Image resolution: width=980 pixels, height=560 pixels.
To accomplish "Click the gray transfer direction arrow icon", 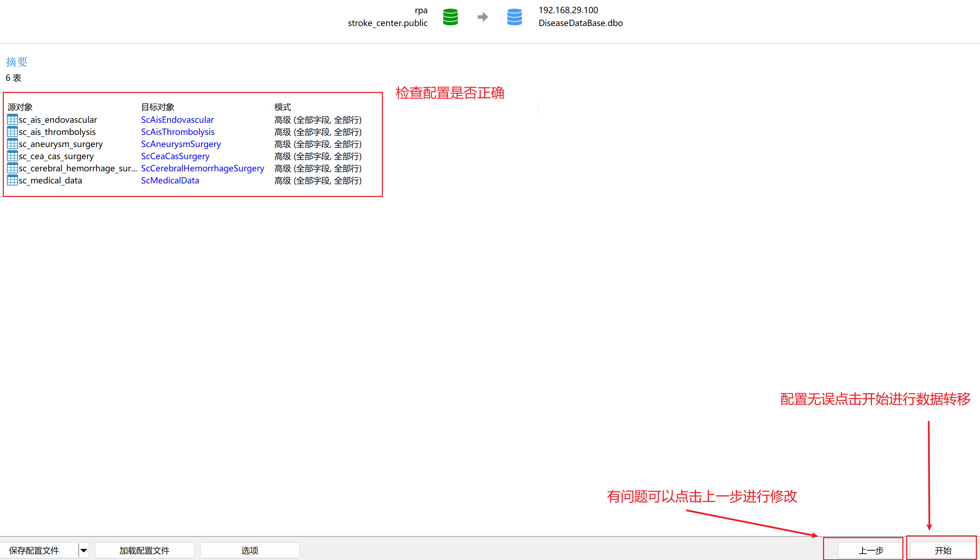I will [483, 17].
